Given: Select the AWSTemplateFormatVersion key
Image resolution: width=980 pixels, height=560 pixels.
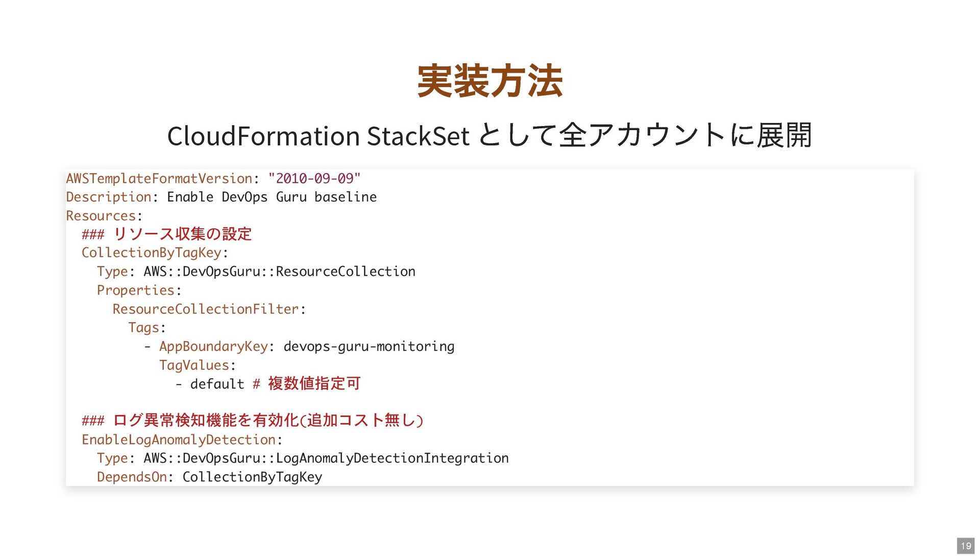Looking at the screenshot, I should point(159,179).
